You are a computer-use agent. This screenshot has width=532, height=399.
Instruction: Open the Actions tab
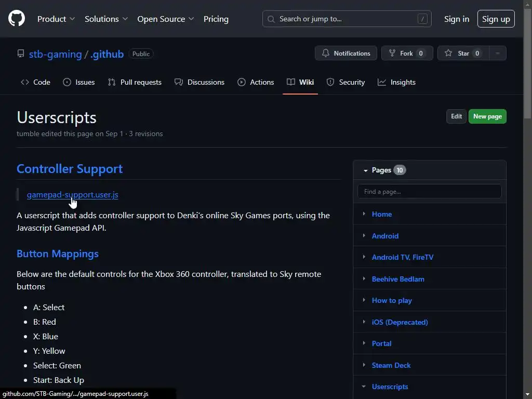pos(256,82)
